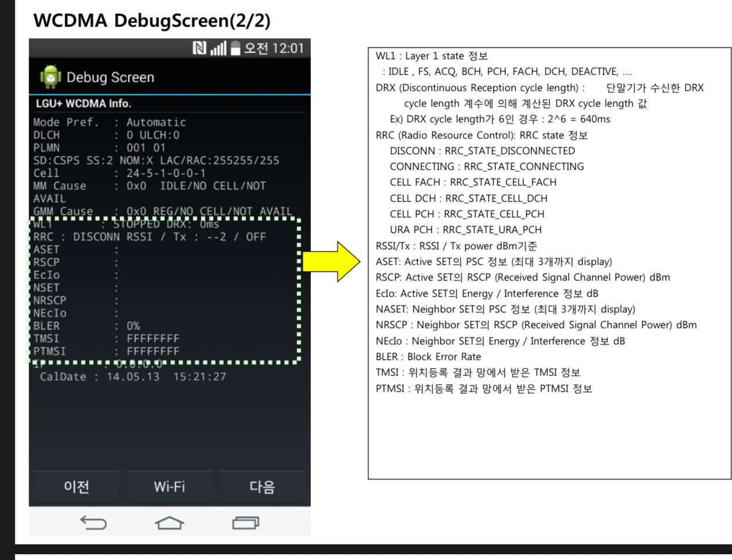Click the 'Cell : 24-5-1-0-0-1' row
The image size is (732, 560).
click(119, 173)
